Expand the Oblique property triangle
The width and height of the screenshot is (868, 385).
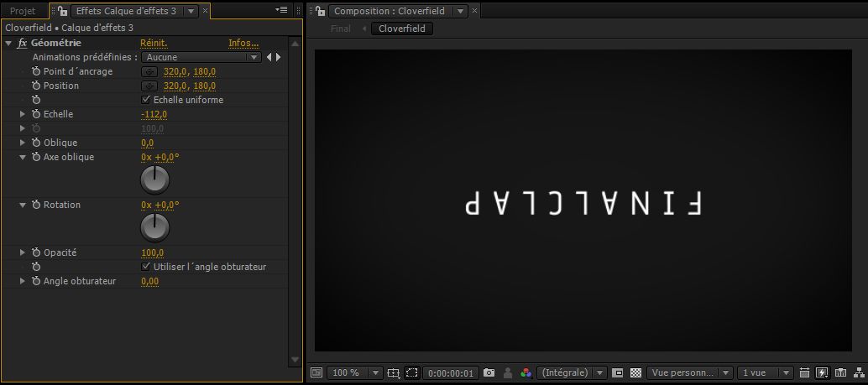coord(23,143)
